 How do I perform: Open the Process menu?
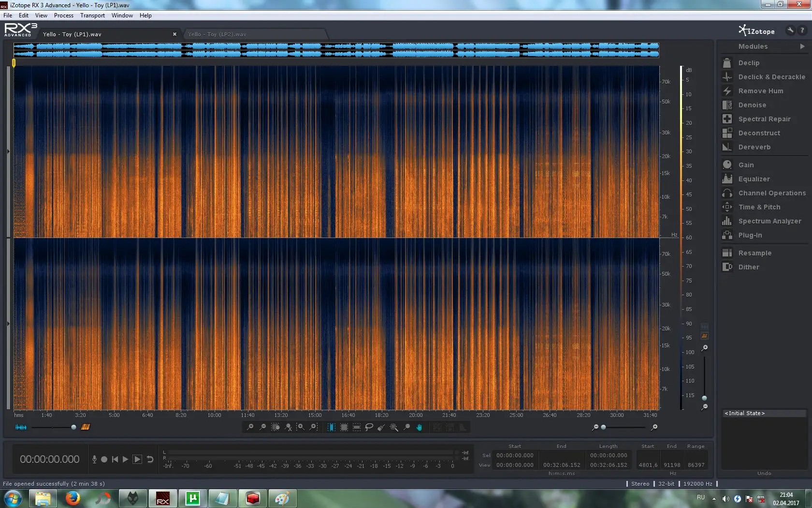64,15
